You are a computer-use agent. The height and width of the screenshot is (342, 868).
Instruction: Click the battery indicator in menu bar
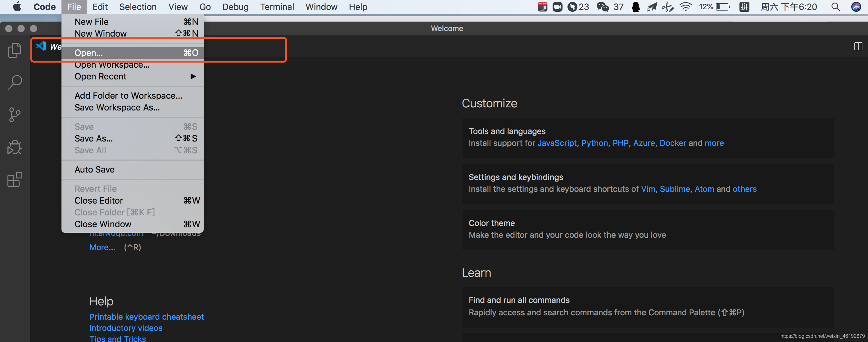tap(714, 7)
